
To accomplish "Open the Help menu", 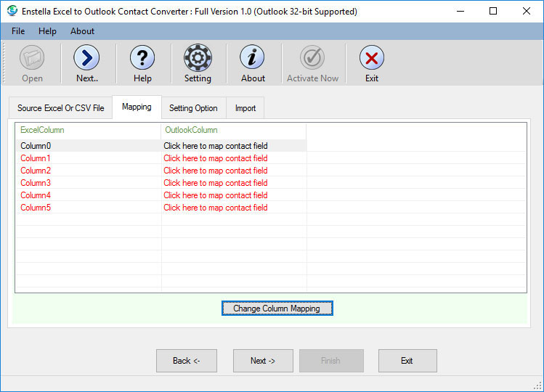I will point(47,31).
